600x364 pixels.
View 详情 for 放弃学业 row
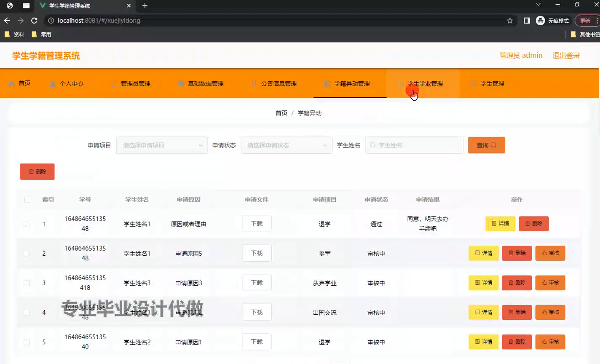[x=484, y=283]
